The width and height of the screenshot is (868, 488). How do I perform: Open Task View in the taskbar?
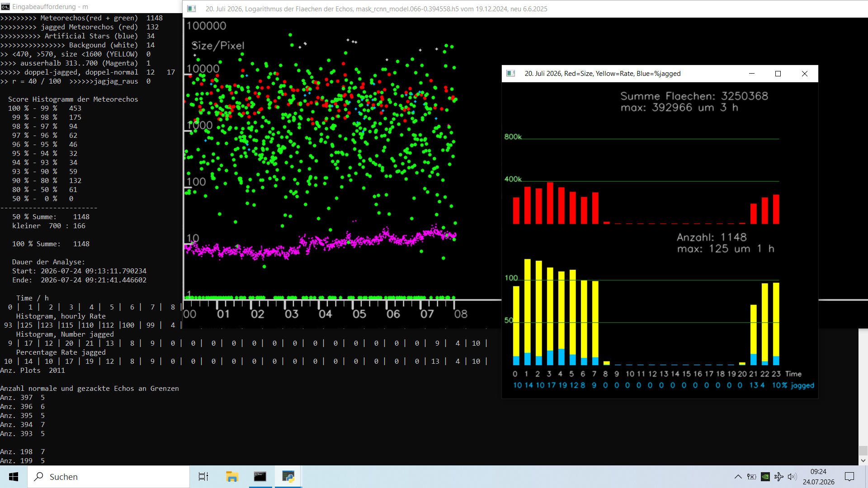point(203,477)
